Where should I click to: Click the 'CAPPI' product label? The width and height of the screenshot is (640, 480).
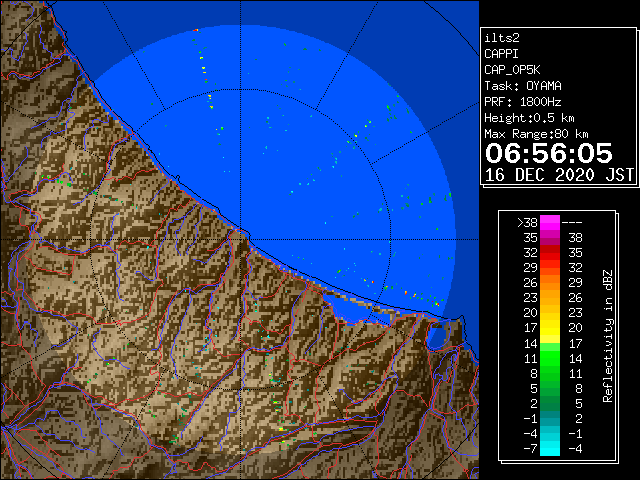click(x=501, y=54)
